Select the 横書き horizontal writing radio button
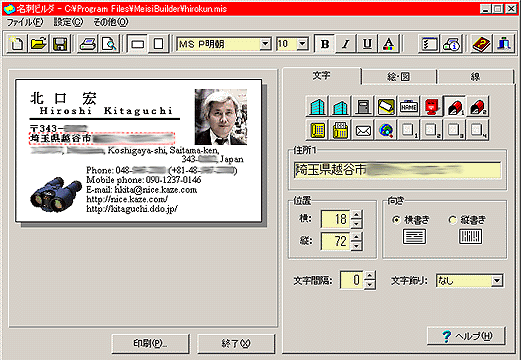The width and height of the screenshot is (521, 360). pos(396,220)
